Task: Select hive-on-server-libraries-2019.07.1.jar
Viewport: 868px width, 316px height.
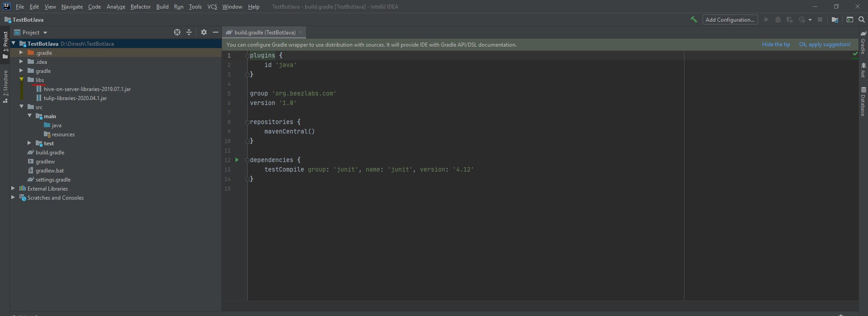Action: (x=87, y=89)
